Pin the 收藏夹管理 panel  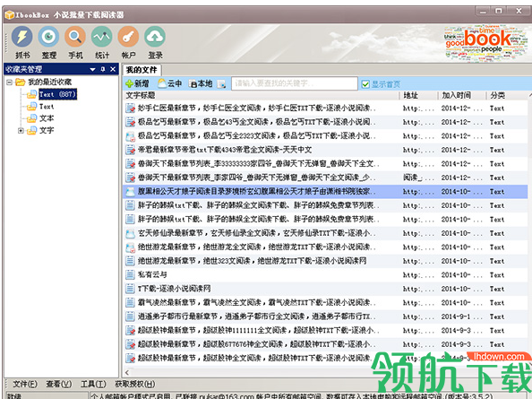103,69
